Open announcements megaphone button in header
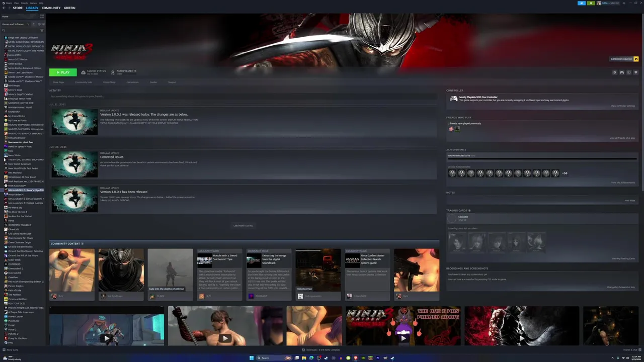Image resolution: width=644 pixels, height=362 pixels. (582, 3)
